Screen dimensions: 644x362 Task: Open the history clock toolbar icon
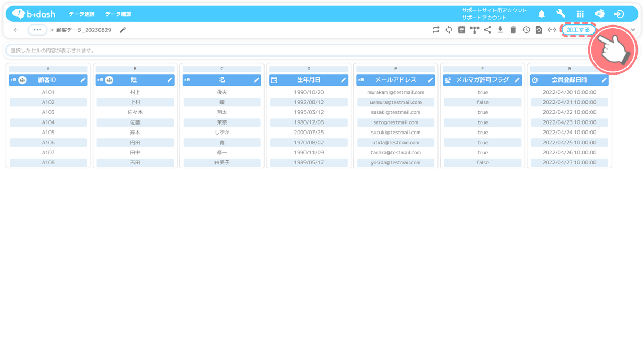pyautogui.click(x=526, y=30)
